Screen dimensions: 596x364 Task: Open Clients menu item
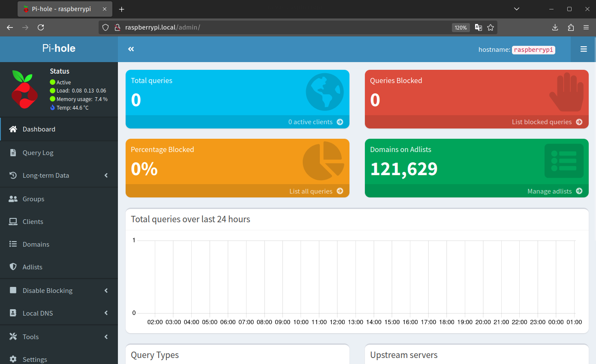tap(59, 221)
